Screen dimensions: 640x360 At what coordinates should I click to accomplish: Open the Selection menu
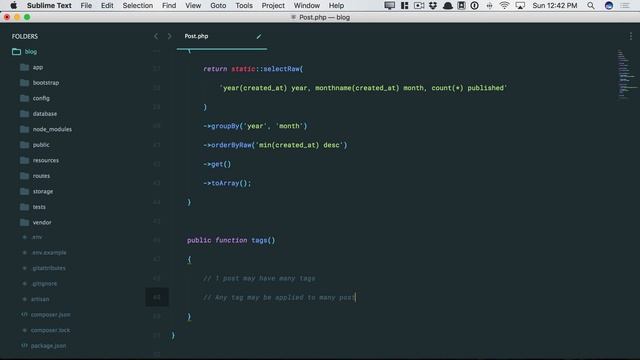click(x=138, y=5)
